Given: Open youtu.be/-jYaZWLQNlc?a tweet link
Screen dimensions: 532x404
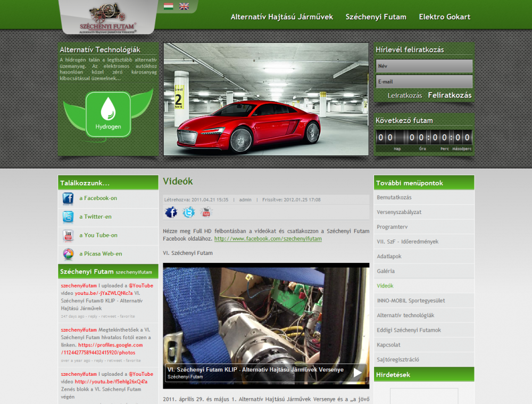Looking at the screenshot, I should [x=104, y=293].
